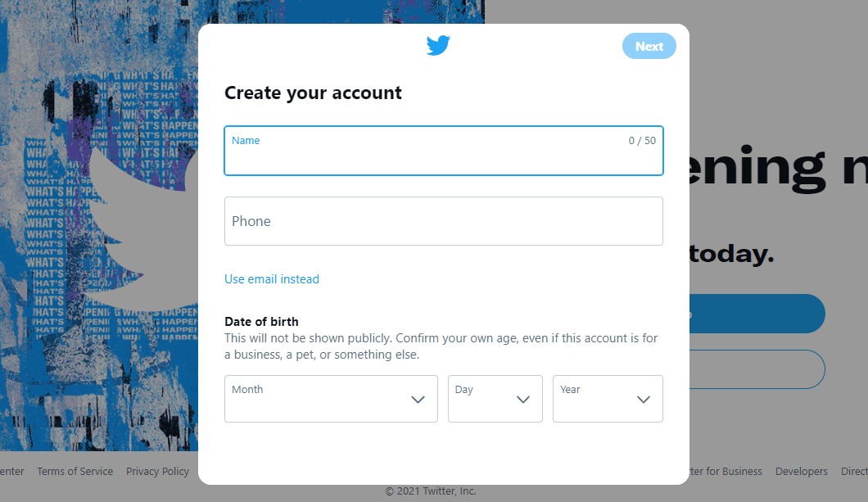The height and width of the screenshot is (502, 868).
Task: Open the Terms of Service page
Action: 75,471
